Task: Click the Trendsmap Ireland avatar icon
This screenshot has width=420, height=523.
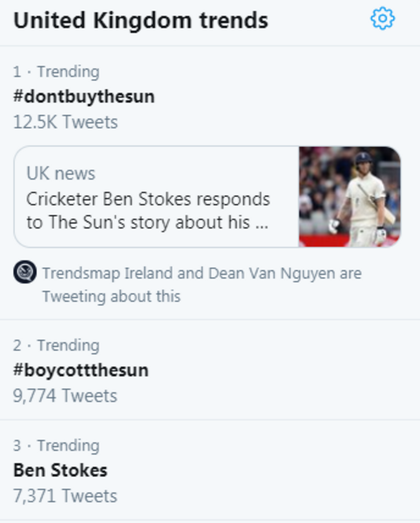Action: point(25,272)
